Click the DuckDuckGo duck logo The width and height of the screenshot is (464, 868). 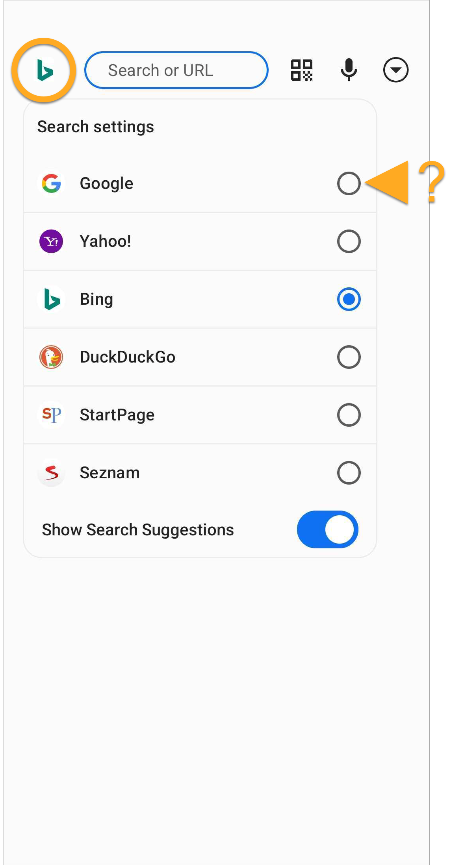click(x=51, y=357)
